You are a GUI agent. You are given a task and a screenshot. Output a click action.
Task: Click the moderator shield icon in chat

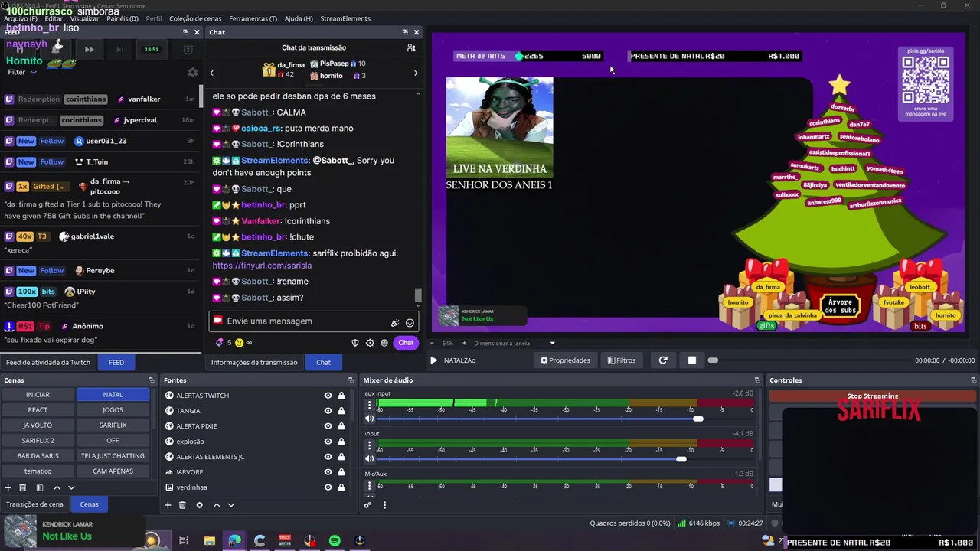click(x=354, y=343)
